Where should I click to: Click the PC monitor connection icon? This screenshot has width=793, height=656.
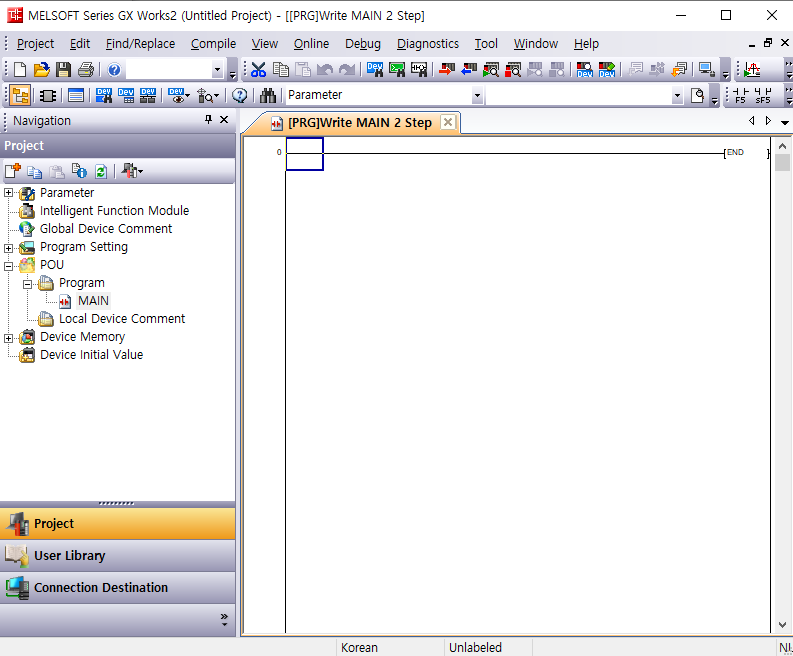click(x=706, y=69)
